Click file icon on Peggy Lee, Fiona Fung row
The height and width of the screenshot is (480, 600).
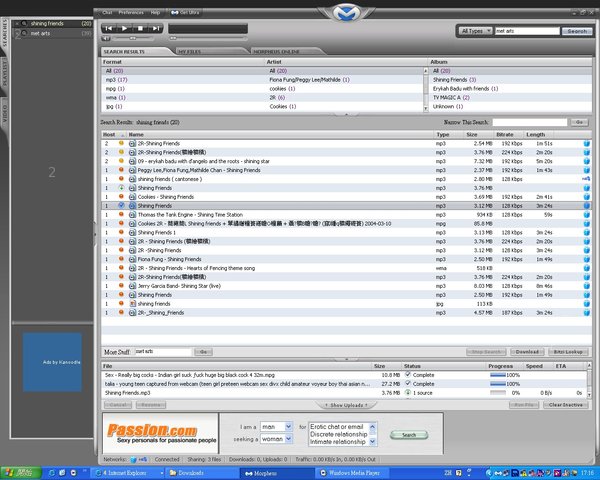(132, 170)
